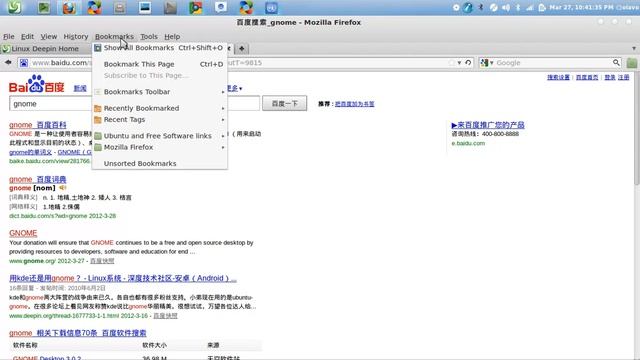Open the Deepin launcher icon in the panel
The height and width of the screenshot is (360, 640).
(x=14, y=7)
